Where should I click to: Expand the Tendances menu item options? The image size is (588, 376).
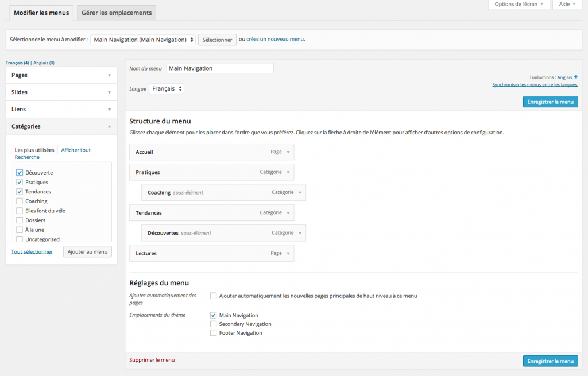pyautogui.click(x=288, y=212)
